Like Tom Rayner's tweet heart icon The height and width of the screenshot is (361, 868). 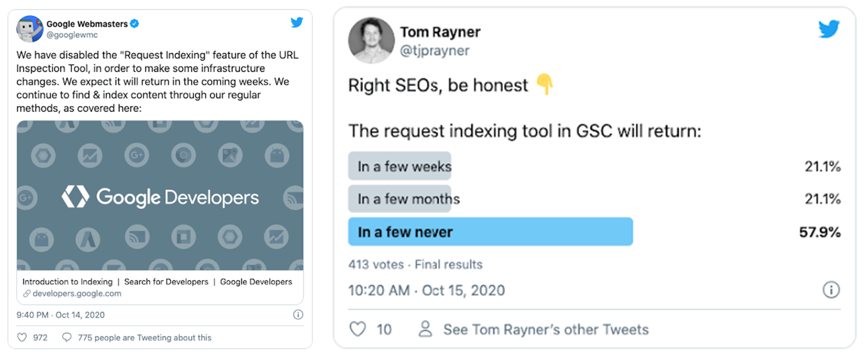tap(358, 329)
